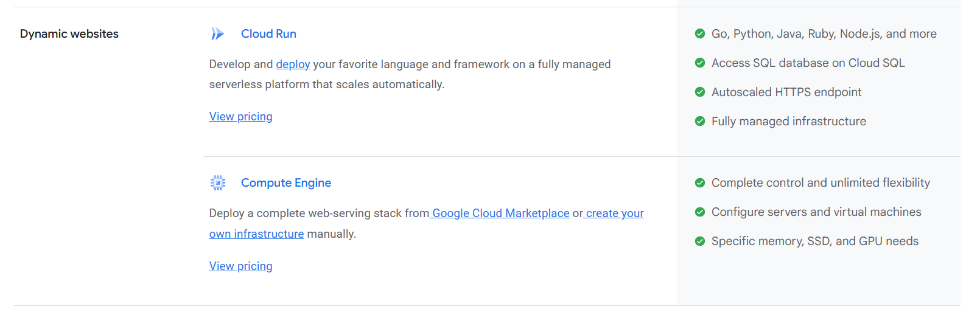Click the Compute Engine chip icon
The width and height of the screenshot is (980, 315).
(217, 183)
